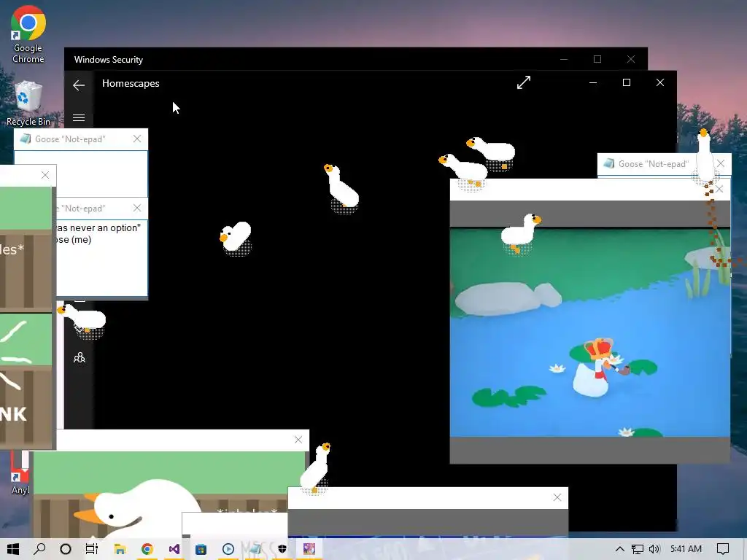Image resolution: width=747 pixels, height=560 pixels.
Task: Minimize the Windows Security window
Action: pyautogui.click(x=564, y=59)
